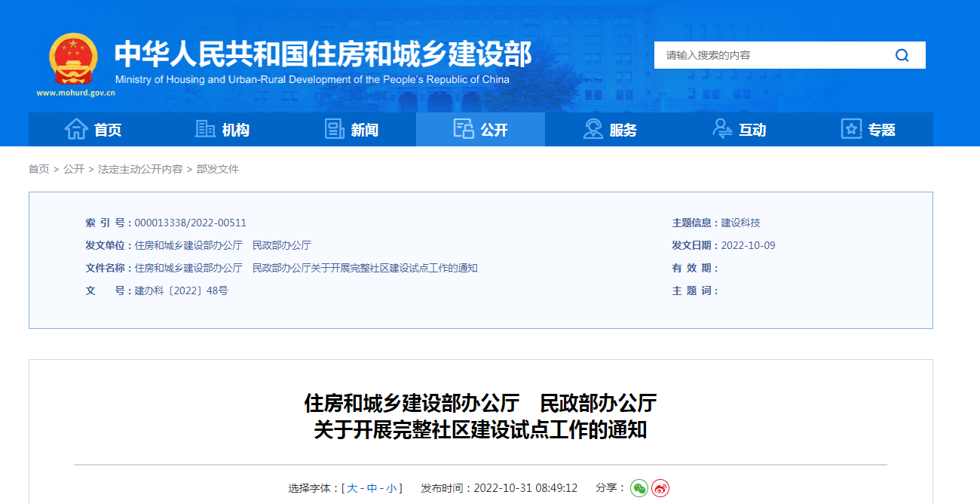This screenshot has width=980, height=504.
Task: Go to 公开 in breadcrumb
Action: 74,169
